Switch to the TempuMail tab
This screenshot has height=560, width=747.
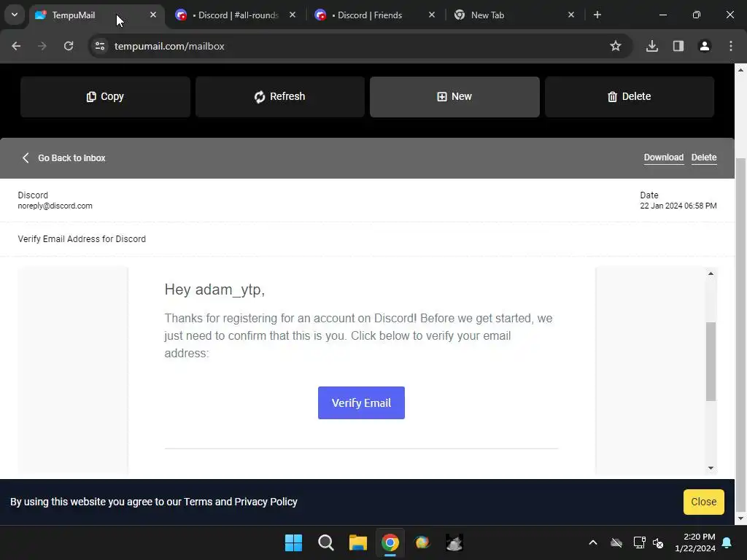(x=74, y=15)
